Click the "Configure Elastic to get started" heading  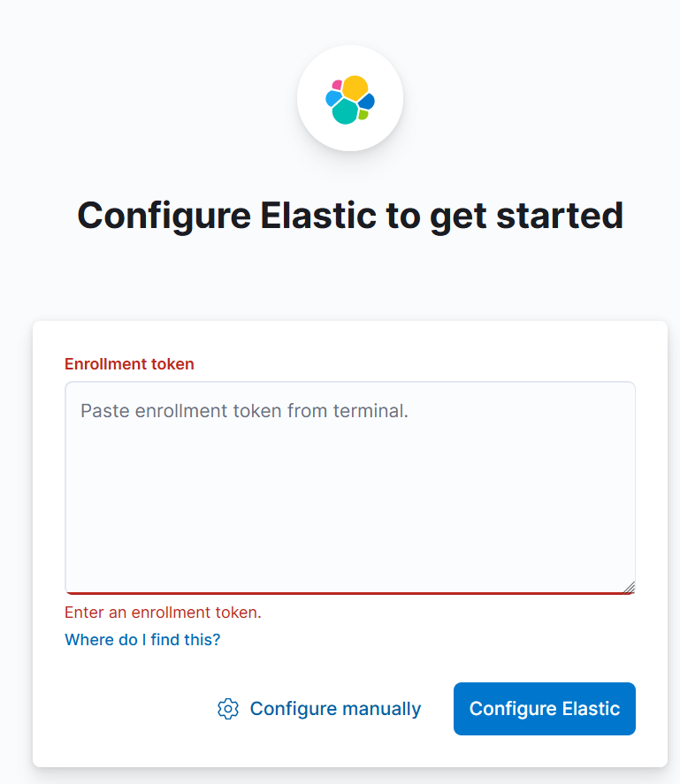click(x=350, y=215)
